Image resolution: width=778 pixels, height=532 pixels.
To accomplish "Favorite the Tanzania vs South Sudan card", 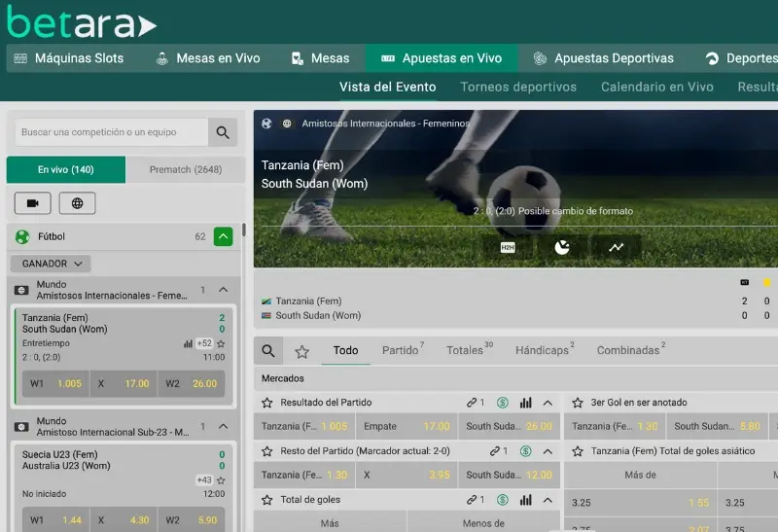I will (x=222, y=343).
